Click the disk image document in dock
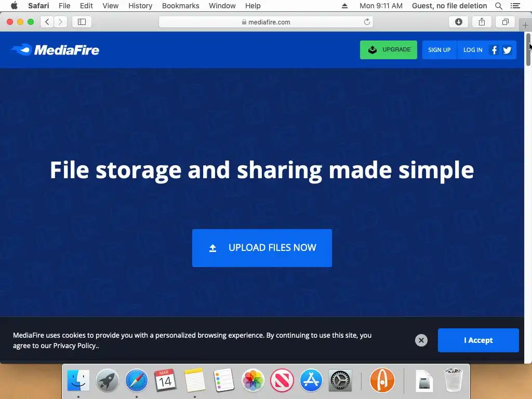The image size is (532, 399). coord(424,381)
